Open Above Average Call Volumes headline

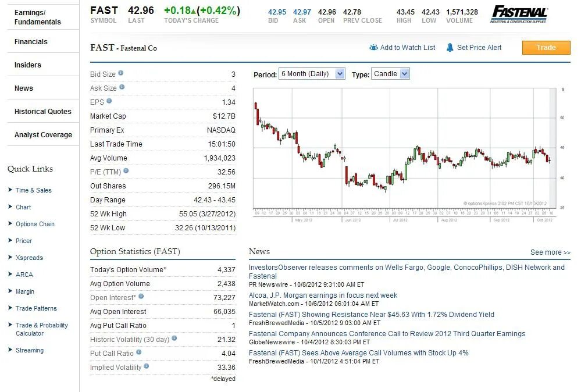pos(358,353)
